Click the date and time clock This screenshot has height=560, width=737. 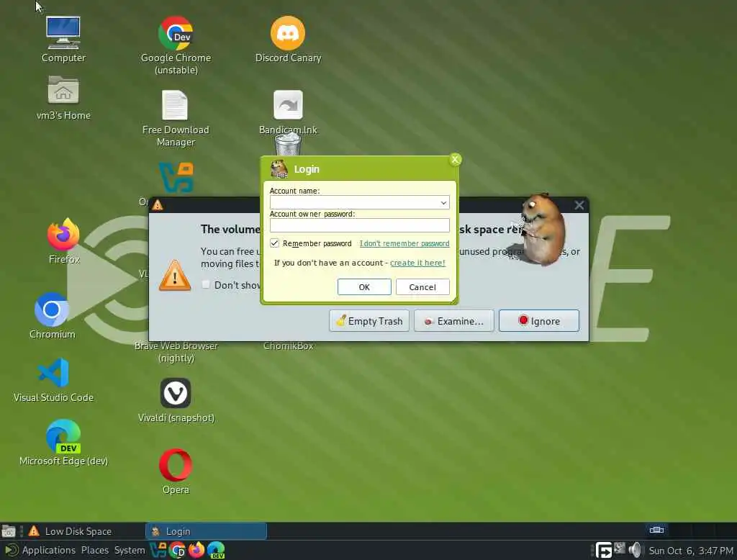(x=690, y=550)
